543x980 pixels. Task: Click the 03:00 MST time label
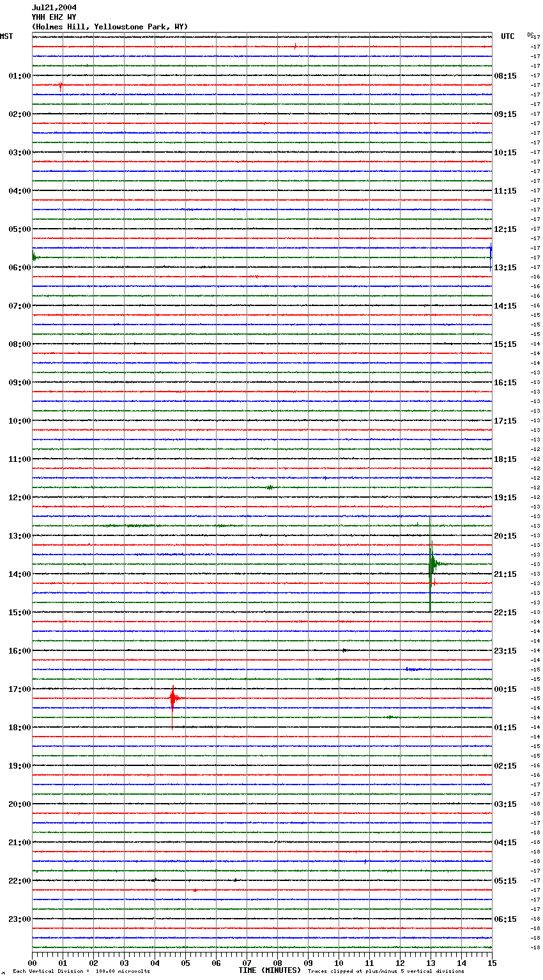point(20,153)
